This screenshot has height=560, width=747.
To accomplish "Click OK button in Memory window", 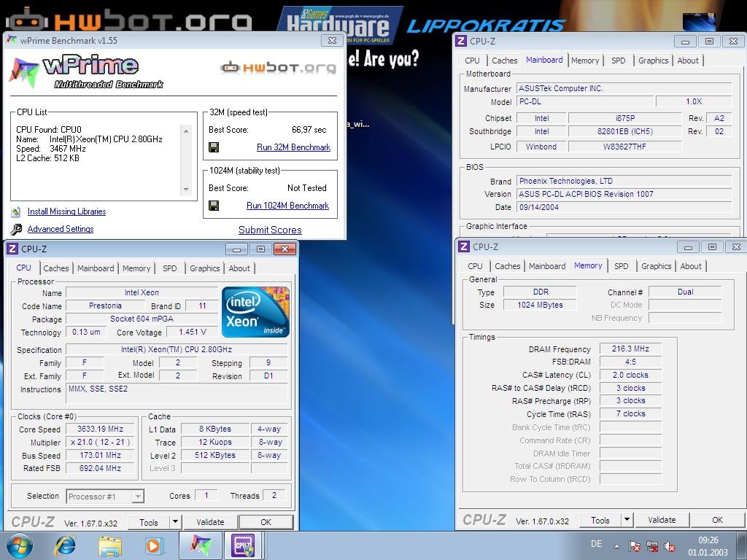I will [x=718, y=520].
